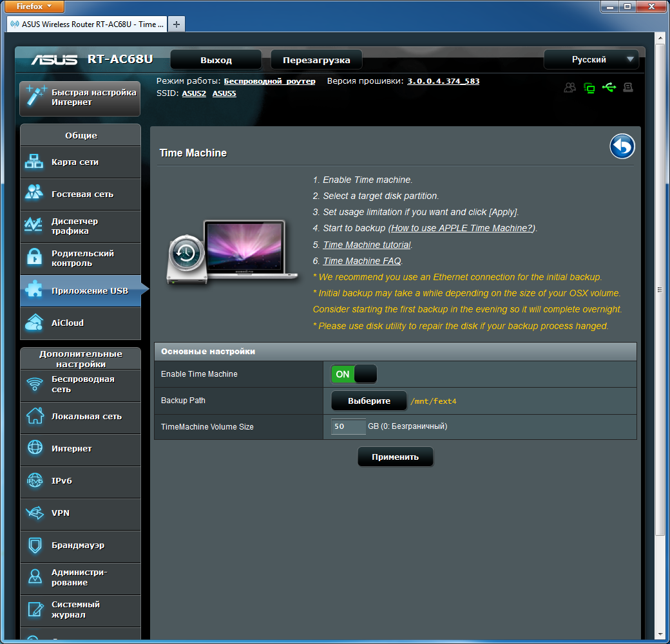Image resolution: width=670 pixels, height=644 pixels.
Task: Click the Интернет globe icon
Action: [x=35, y=447]
